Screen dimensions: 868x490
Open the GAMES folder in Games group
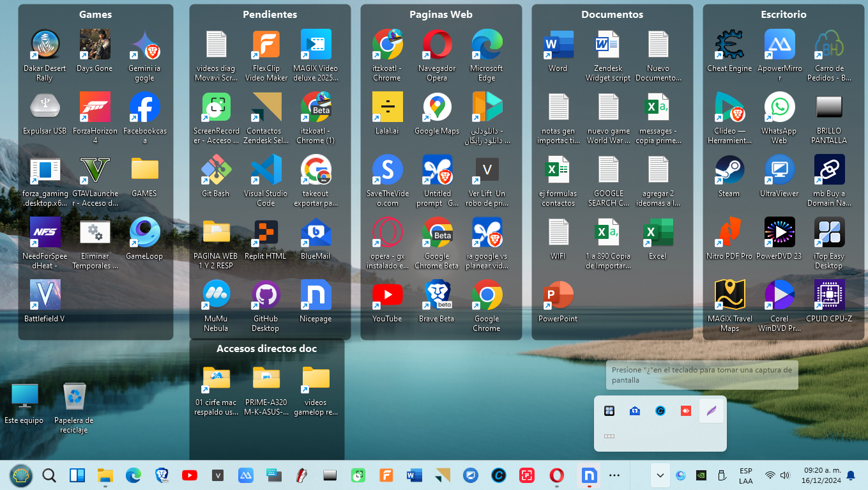click(144, 170)
